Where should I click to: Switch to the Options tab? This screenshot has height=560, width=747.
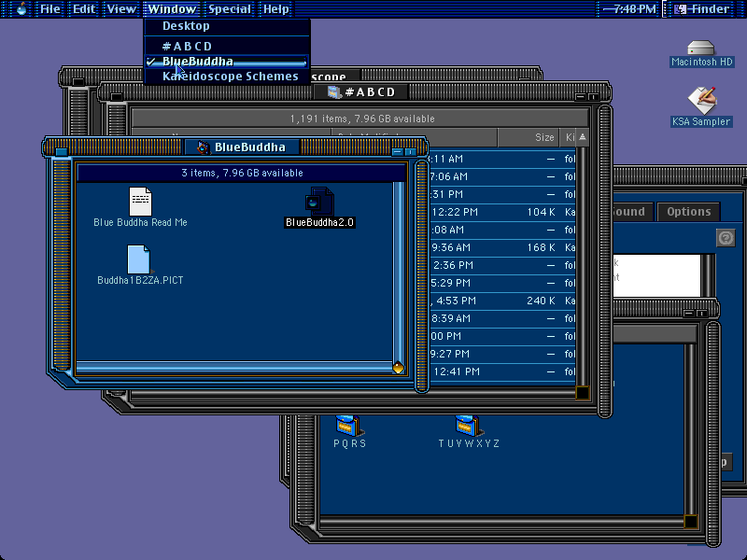pyautogui.click(x=688, y=212)
